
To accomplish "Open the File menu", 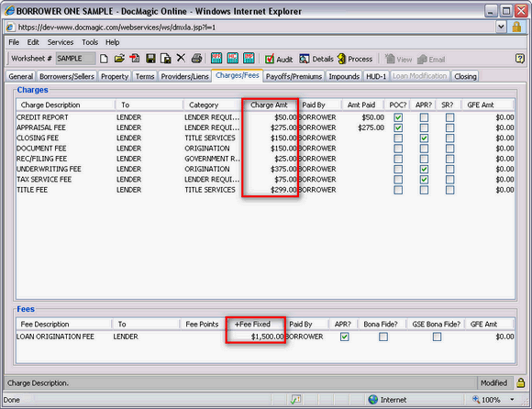I will 14,42.
